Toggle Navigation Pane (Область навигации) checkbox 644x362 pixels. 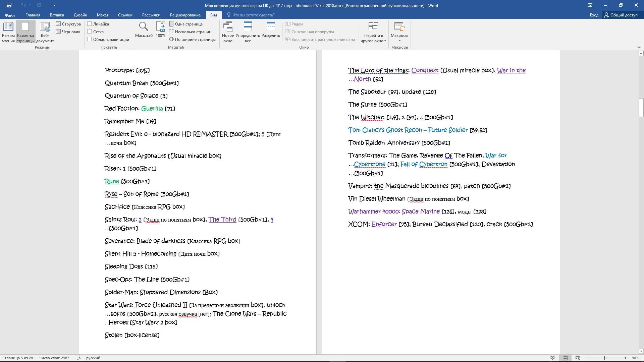(x=90, y=39)
